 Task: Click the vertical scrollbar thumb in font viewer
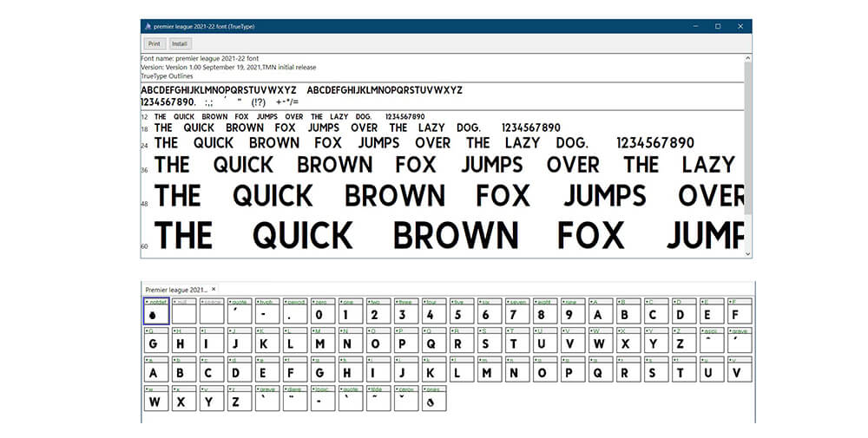(748, 138)
